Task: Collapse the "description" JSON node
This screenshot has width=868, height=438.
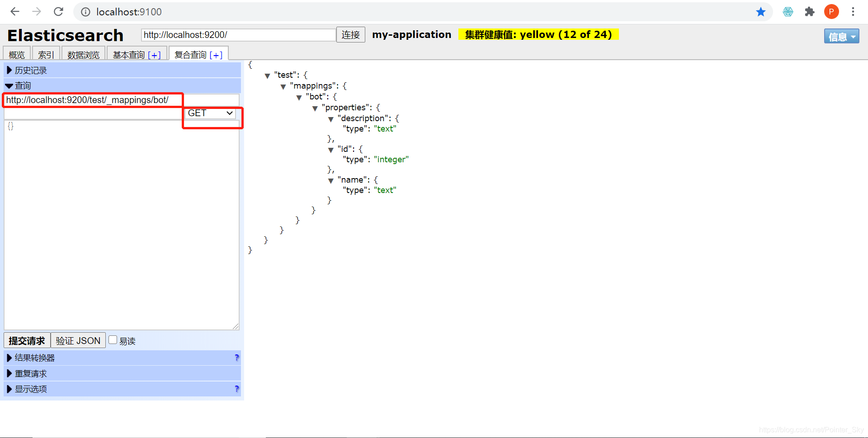Action: pos(330,119)
